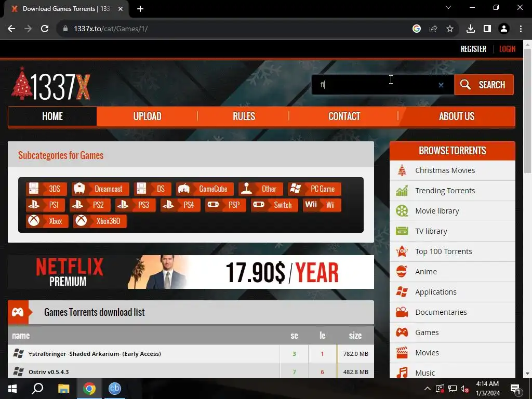The width and height of the screenshot is (532, 399).
Task: Open the Chrome profile avatar
Action: coord(504,29)
